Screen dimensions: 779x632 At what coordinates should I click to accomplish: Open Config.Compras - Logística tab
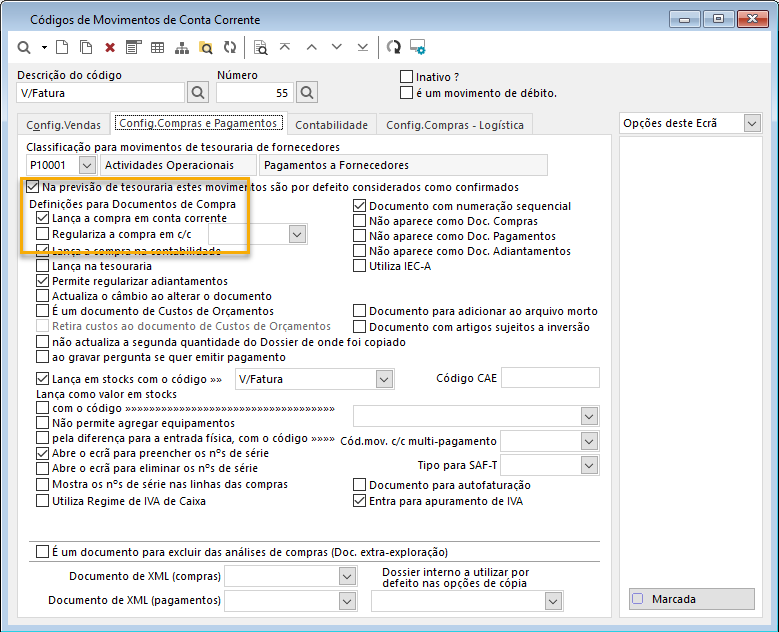coord(455,125)
